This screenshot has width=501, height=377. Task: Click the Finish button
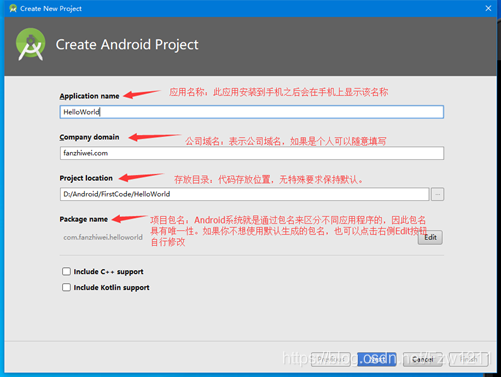click(x=468, y=359)
